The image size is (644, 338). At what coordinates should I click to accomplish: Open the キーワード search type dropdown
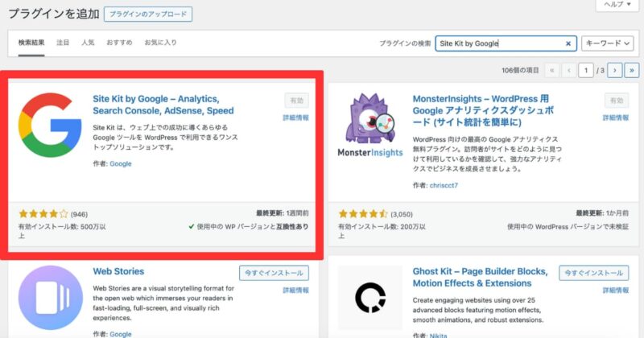(608, 43)
